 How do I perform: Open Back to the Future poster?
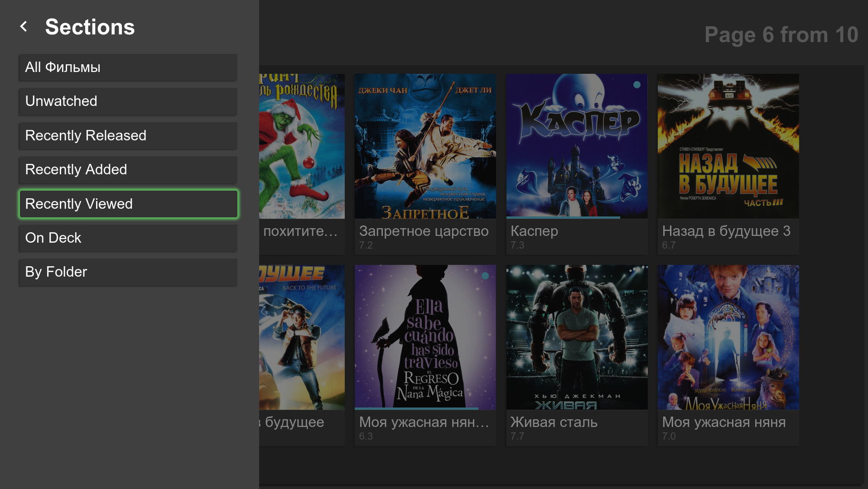tap(302, 337)
